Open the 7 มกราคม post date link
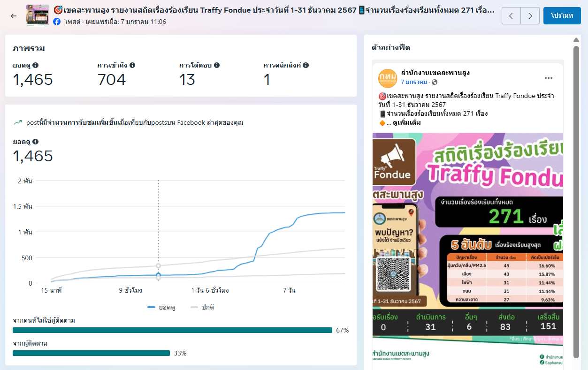This screenshot has width=588, height=370. [414, 82]
